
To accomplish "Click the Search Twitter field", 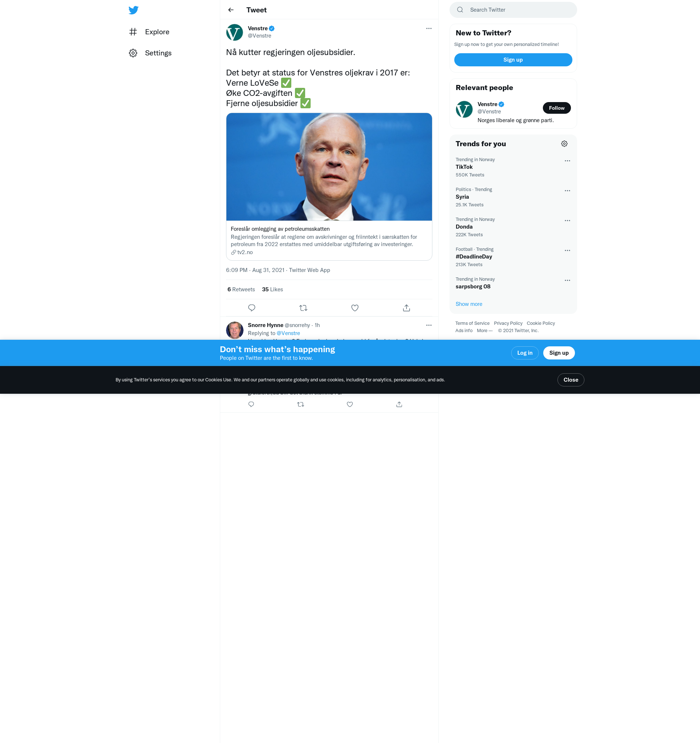I will pyautogui.click(x=513, y=10).
